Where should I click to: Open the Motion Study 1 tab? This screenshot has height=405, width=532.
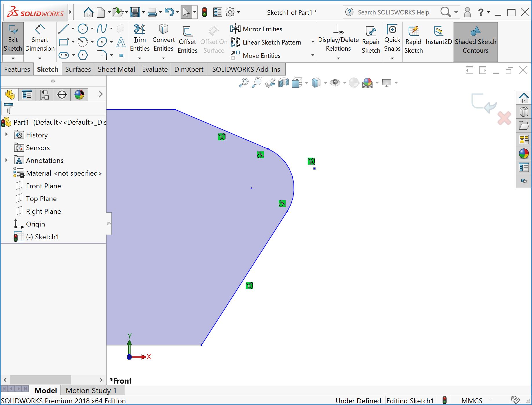click(x=91, y=390)
